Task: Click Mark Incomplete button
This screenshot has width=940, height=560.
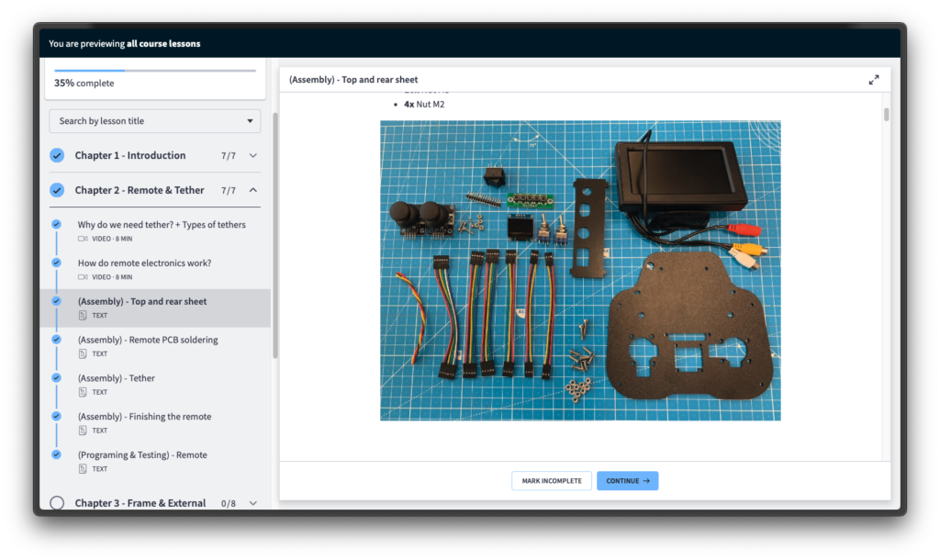Action: pos(552,481)
